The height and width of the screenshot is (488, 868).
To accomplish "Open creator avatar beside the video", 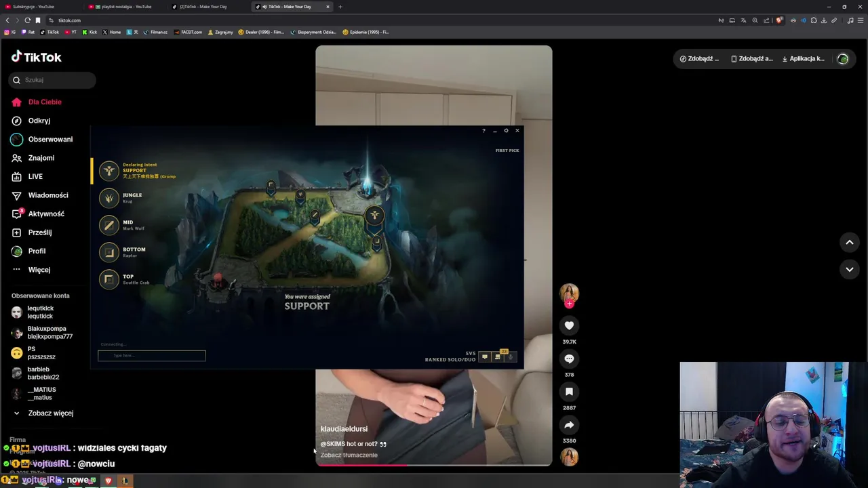I will pos(569,293).
